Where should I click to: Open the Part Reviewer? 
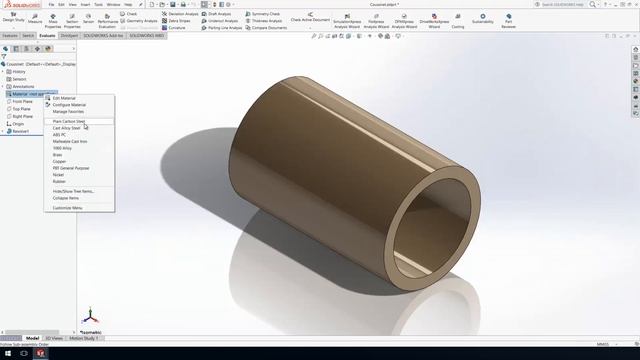coord(509,21)
